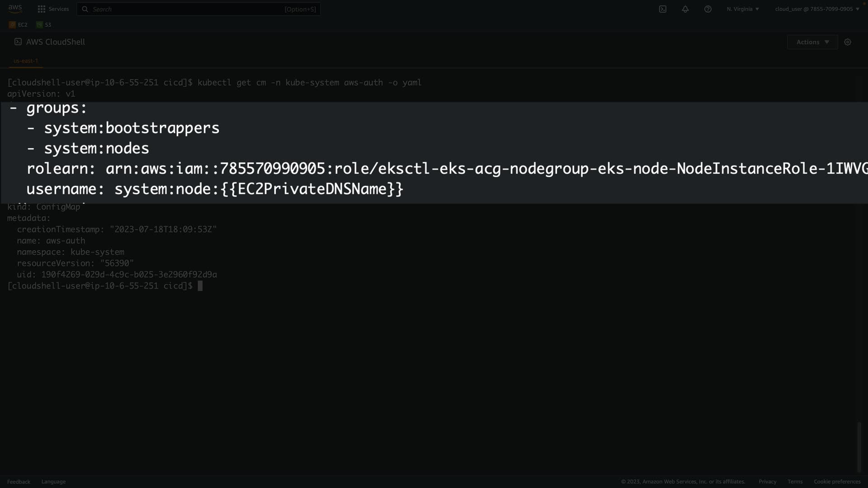Image resolution: width=868 pixels, height=488 pixels.
Task: Click the AWS CloudShell title icon
Action: [18, 42]
